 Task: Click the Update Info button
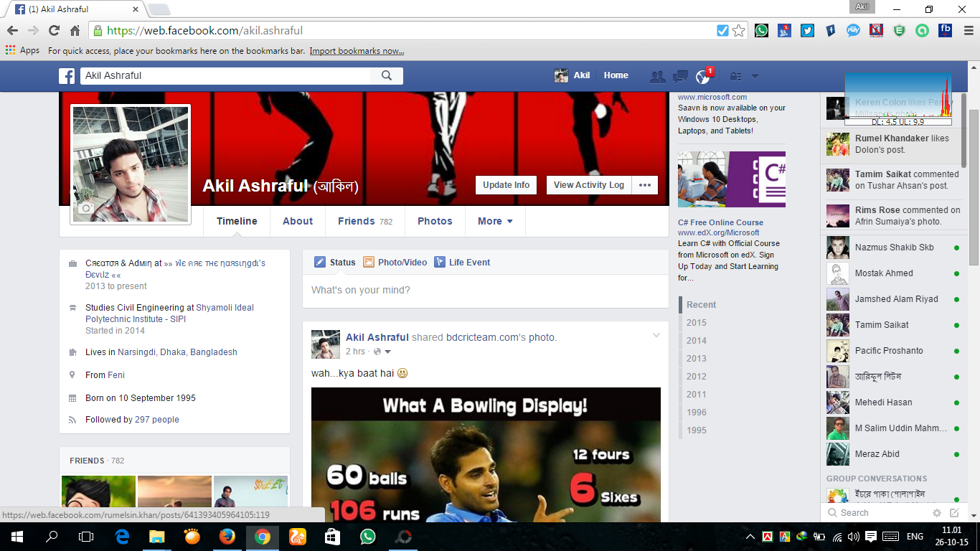coord(507,185)
